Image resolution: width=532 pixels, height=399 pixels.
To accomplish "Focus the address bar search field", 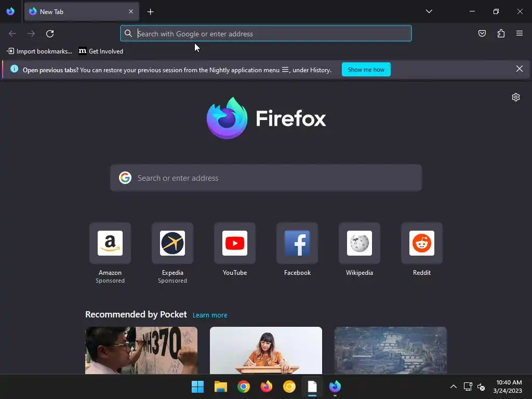I will click(x=265, y=34).
